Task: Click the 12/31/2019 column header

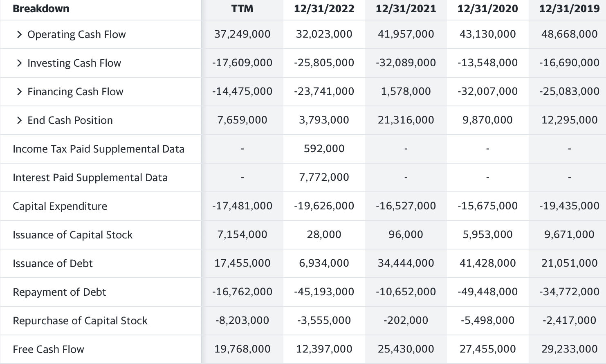Action: click(x=569, y=9)
